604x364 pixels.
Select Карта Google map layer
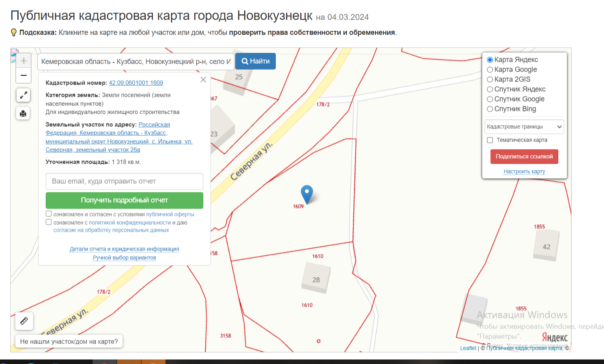point(490,70)
